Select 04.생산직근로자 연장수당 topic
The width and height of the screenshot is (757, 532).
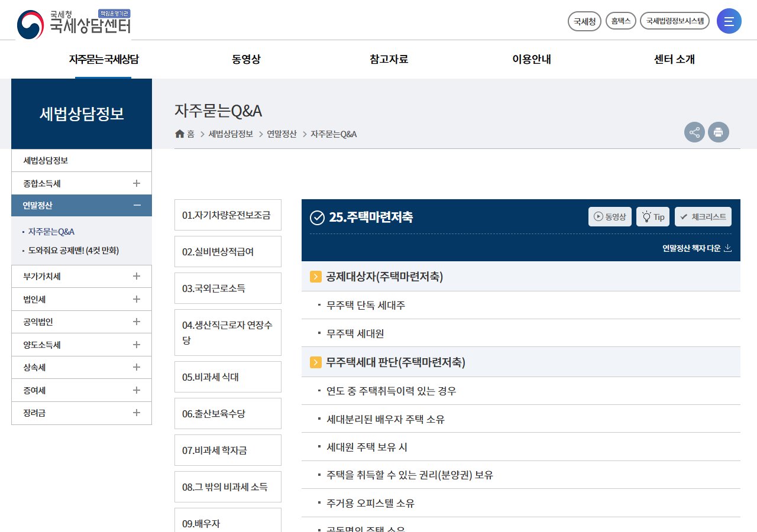click(x=228, y=332)
